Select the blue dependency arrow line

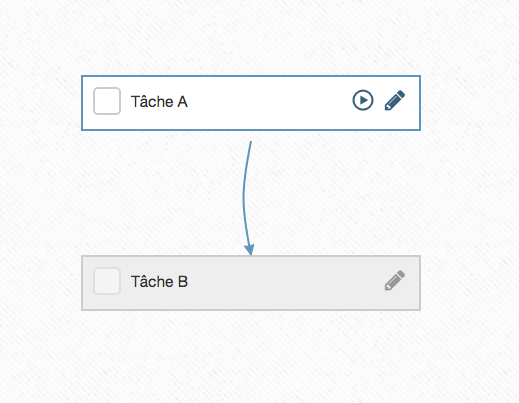[244, 197]
